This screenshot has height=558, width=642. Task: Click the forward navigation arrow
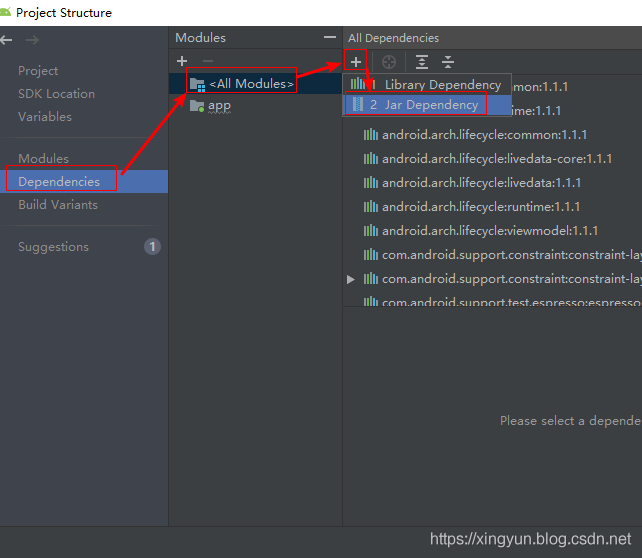pyautogui.click(x=32, y=40)
